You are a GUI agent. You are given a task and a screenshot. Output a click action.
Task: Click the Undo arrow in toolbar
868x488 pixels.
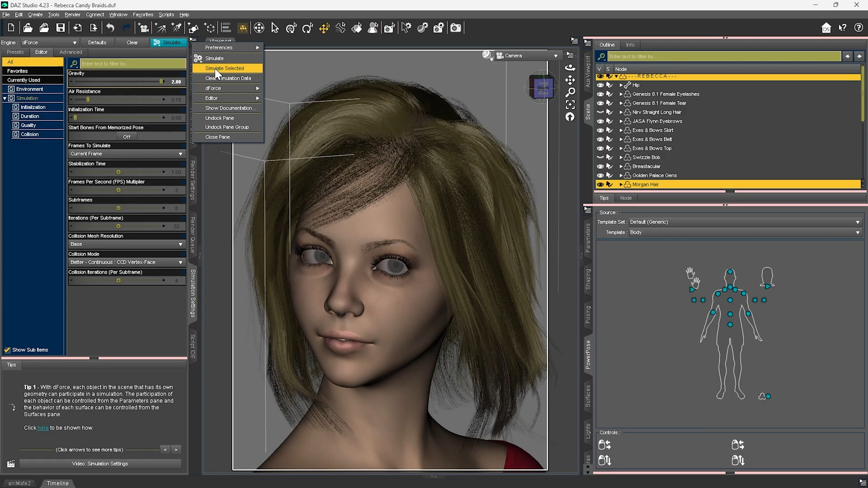tap(110, 28)
